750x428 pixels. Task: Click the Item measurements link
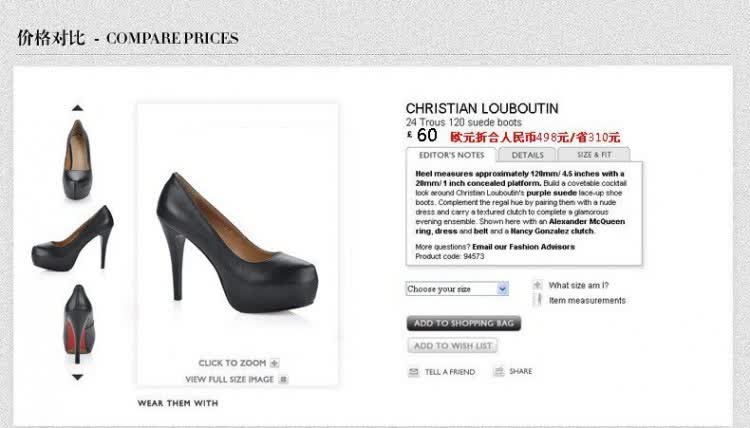pos(587,300)
